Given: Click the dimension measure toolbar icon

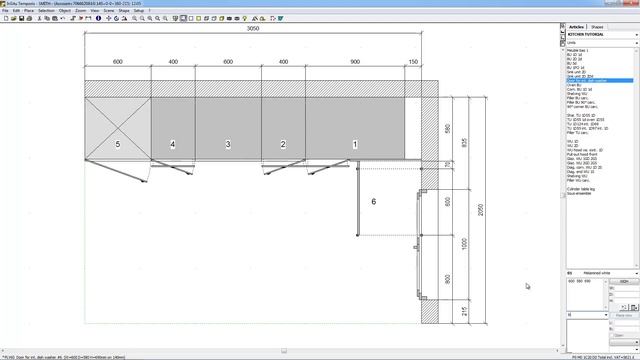Looking at the screenshot, I should 88,18.
